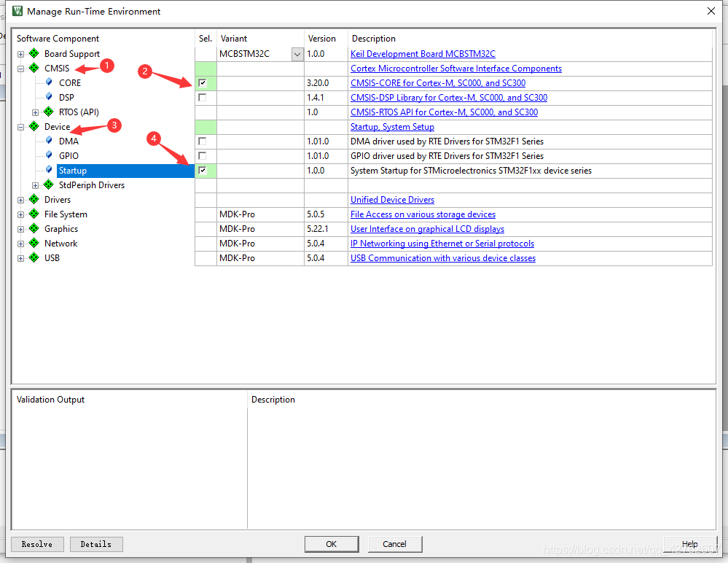
Task: Click the Help button
Action: tap(689, 544)
